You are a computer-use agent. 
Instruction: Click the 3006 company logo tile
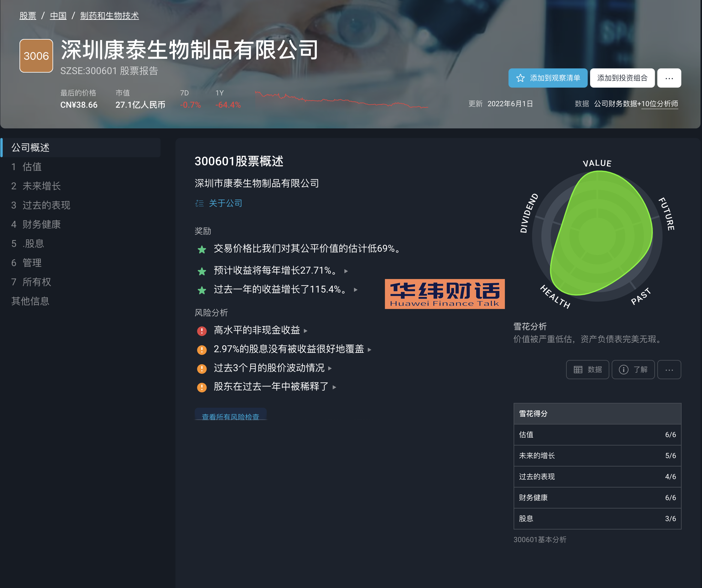click(36, 55)
